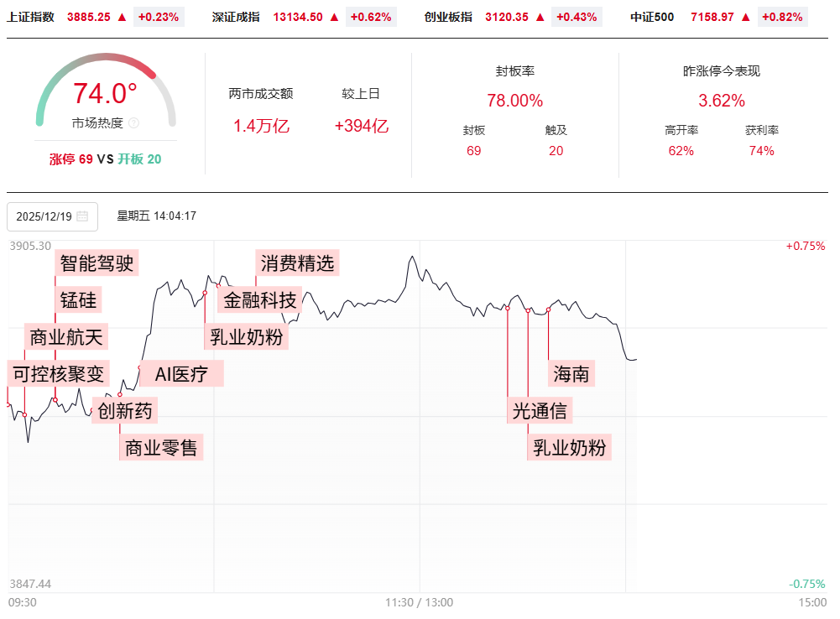Image resolution: width=840 pixels, height=619 pixels.
Task: Click the 封板率 78.00% figure
Action: pyautogui.click(x=514, y=101)
